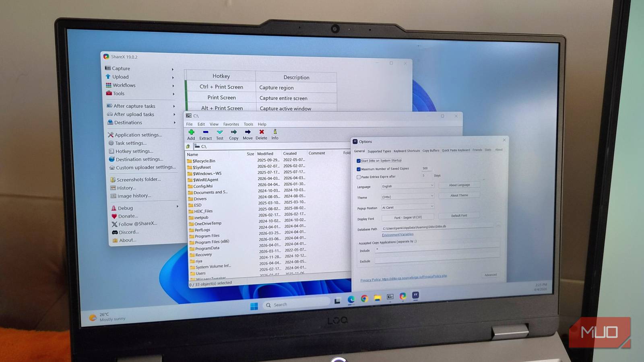Uncheck Start Ditto on System Startup
The height and width of the screenshot is (362, 644).
click(359, 161)
